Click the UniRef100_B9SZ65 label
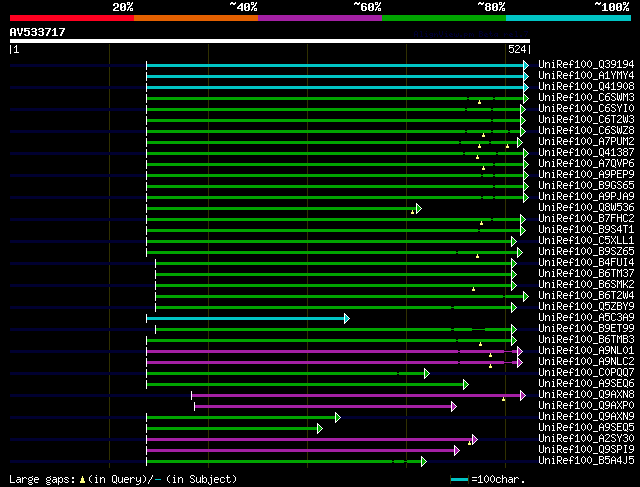The image size is (640, 487). (586, 252)
